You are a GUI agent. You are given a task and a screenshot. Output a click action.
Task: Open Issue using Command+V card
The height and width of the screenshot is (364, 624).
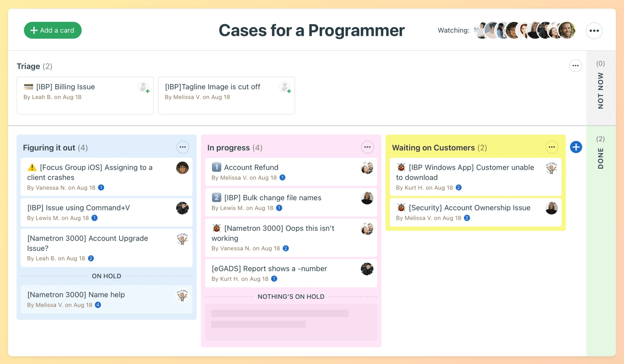[x=79, y=208]
